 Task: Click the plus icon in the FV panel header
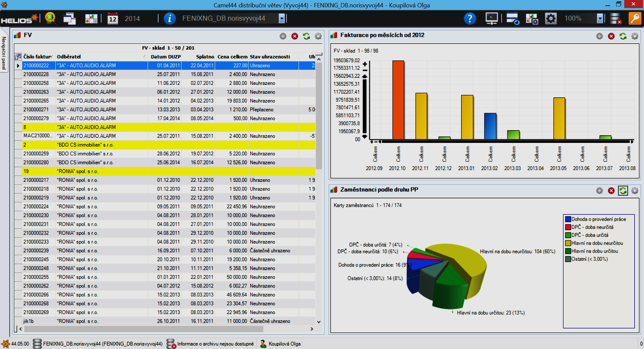point(283,36)
